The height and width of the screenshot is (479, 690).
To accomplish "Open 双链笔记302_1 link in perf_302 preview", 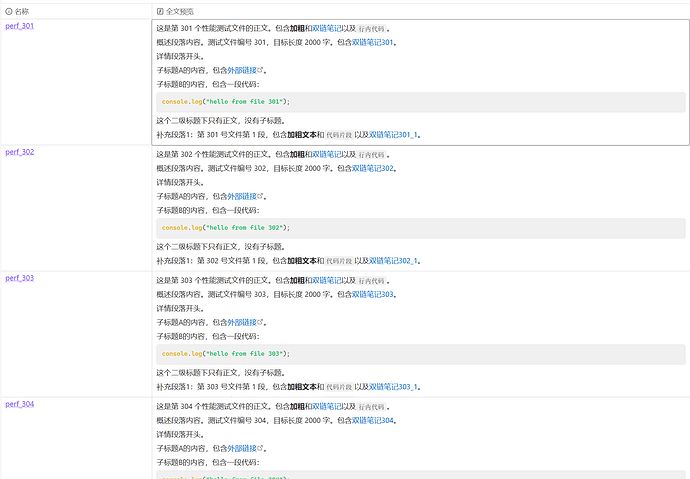I will (393, 261).
